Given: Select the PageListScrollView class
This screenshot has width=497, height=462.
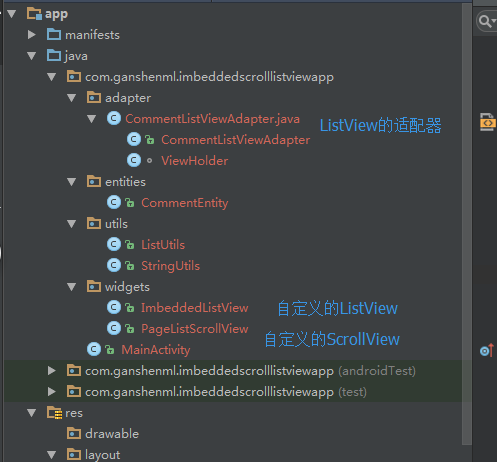Looking at the screenshot, I should [195, 329].
